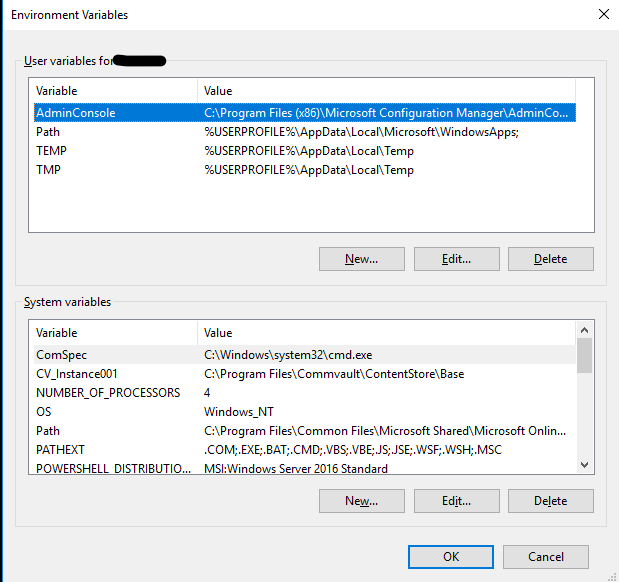
Task: Confirm changes with the OK button
Action: point(451,557)
